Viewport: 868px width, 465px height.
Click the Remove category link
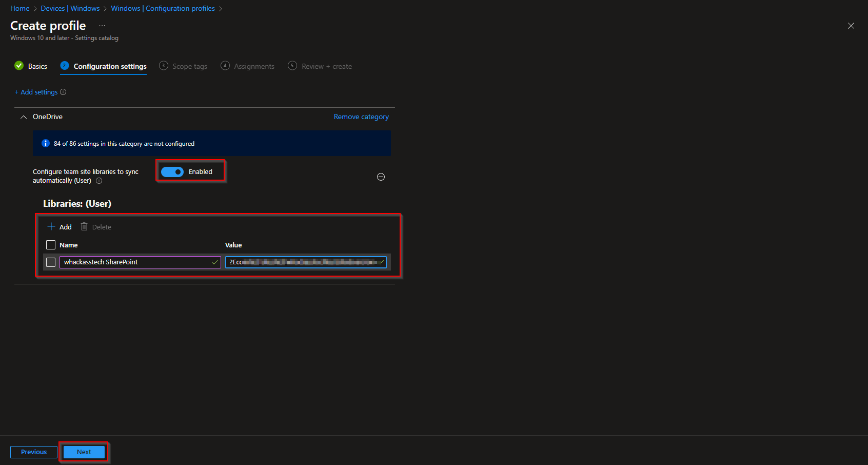361,117
